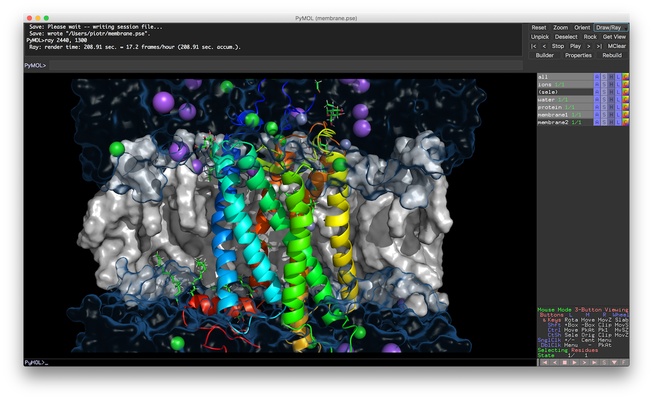Open the color menu for the all row
Viewport: 653px width, 400px height.
(625, 77)
